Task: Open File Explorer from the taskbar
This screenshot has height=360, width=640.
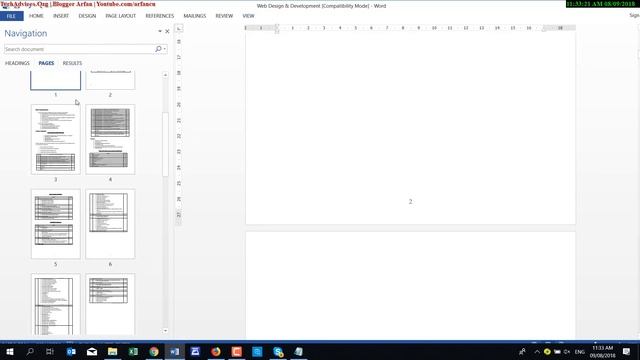Action: [113, 351]
